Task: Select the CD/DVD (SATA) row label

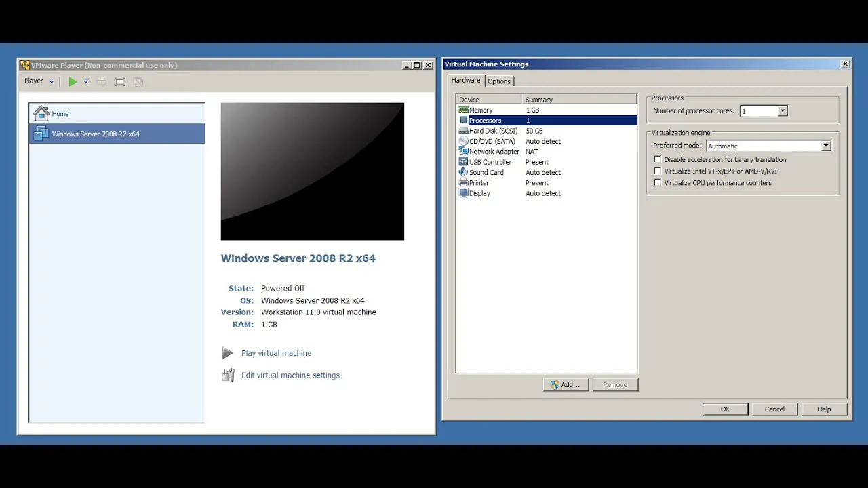Action: pyautogui.click(x=492, y=141)
